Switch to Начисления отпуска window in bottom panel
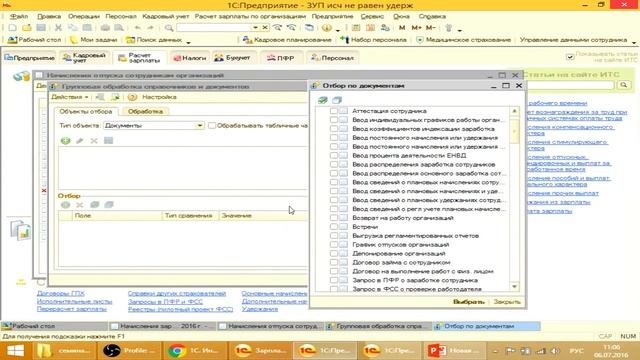This screenshot has height=360, width=640. tap(270, 326)
